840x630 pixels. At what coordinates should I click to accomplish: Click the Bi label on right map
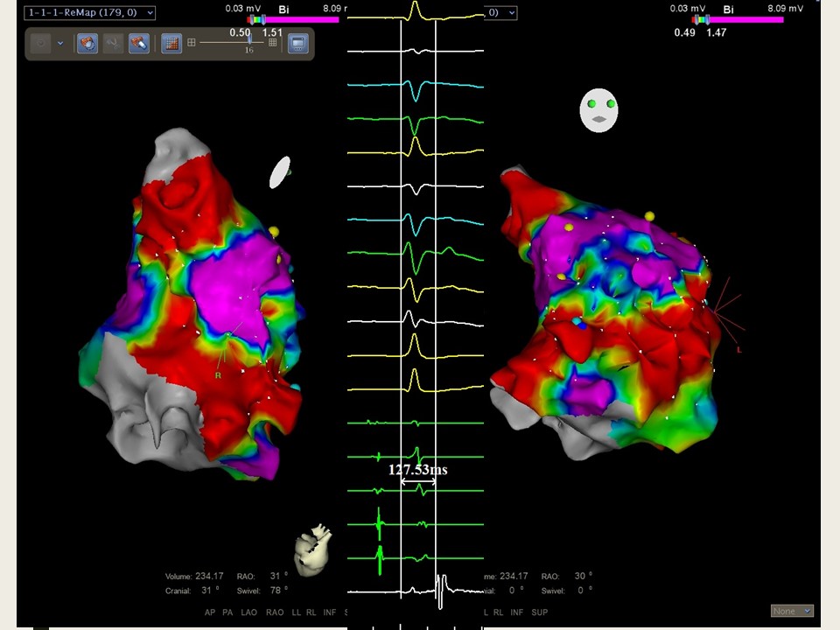tap(728, 10)
